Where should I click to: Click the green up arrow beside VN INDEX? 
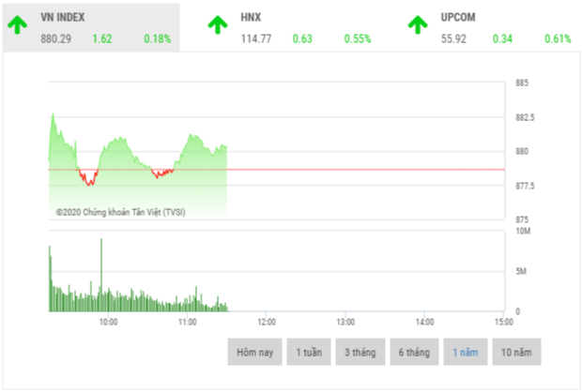pyautogui.click(x=18, y=25)
